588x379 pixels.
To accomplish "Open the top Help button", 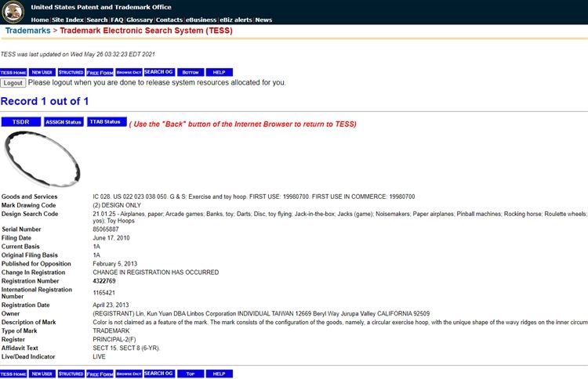I will click(220, 72).
